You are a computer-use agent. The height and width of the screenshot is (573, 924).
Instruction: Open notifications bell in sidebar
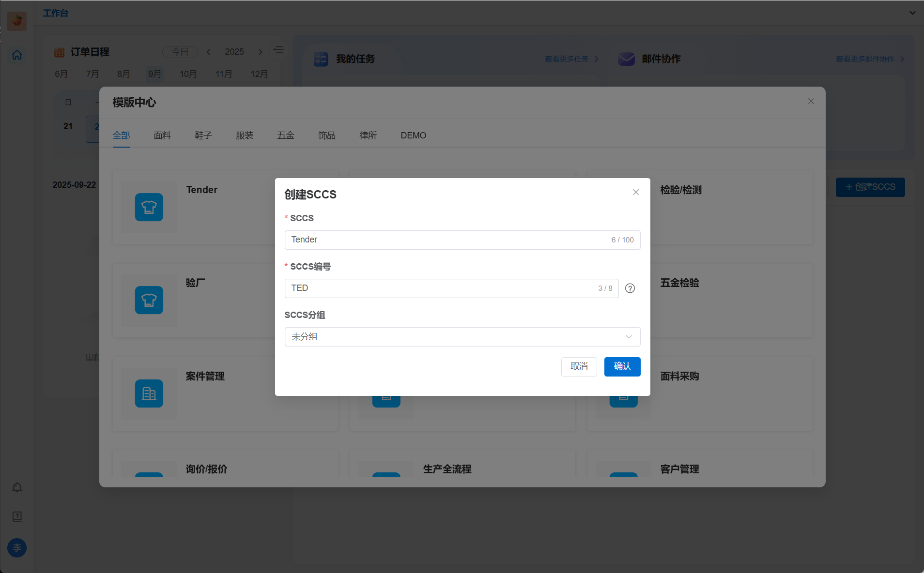pos(17,487)
